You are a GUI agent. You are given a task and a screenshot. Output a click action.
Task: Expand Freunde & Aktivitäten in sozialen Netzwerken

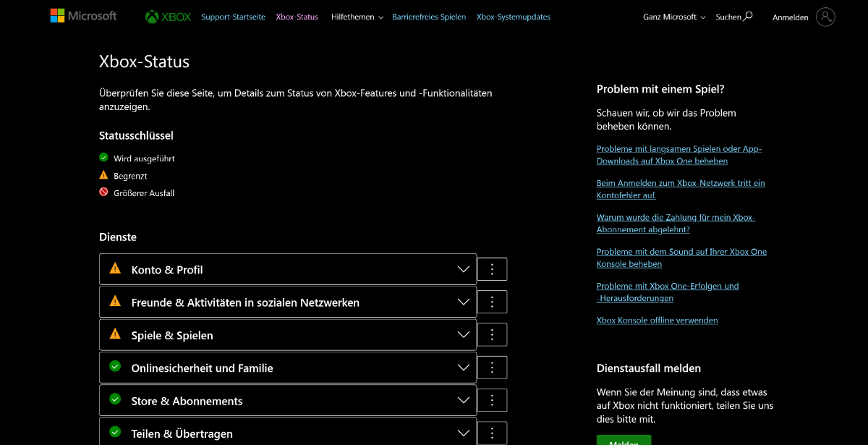(x=288, y=302)
